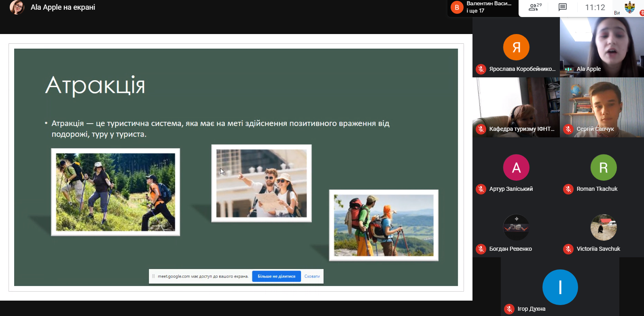Select Сергій Савчук's video tile
The image size is (644, 316).
(x=602, y=107)
